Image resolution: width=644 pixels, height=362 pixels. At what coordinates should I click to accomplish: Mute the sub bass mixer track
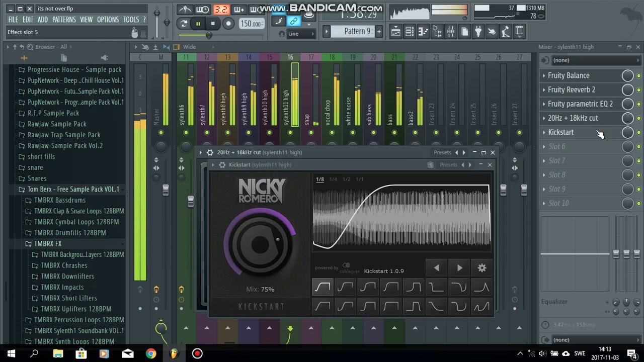(x=373, y=133)
